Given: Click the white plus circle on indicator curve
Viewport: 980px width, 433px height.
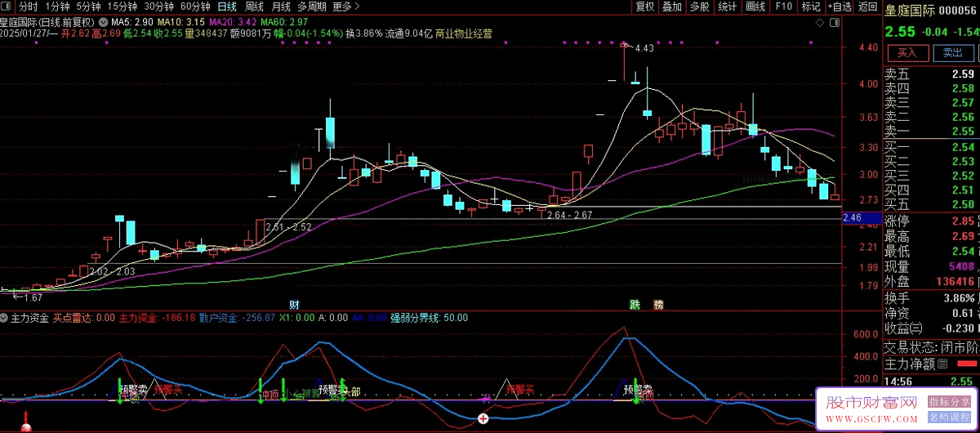Looking at the screenshot, I should point(483,418).
